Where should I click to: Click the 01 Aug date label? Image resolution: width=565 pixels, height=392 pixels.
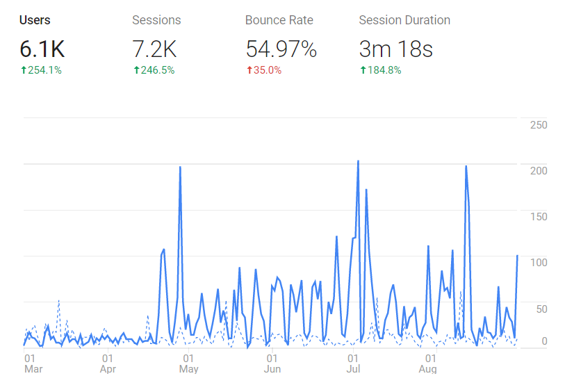(x=428, y=364)
